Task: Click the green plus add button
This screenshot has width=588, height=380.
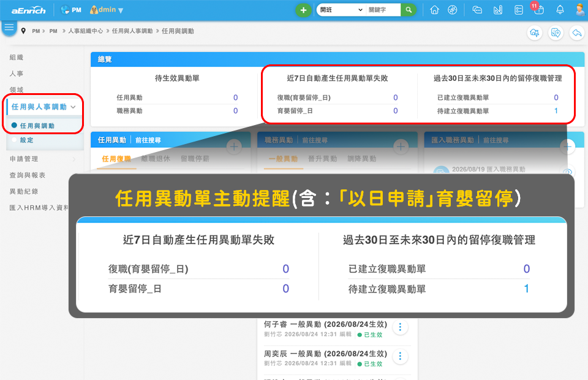Action: point(303,10)
